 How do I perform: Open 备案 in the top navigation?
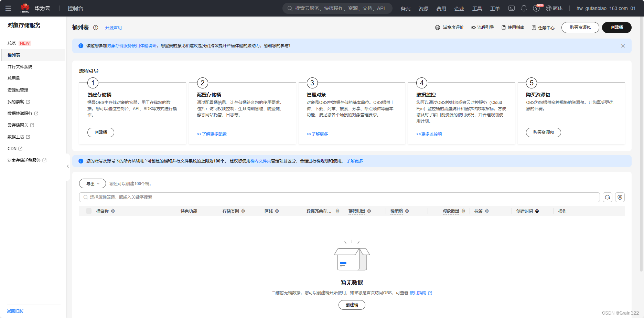click(406, 8)
